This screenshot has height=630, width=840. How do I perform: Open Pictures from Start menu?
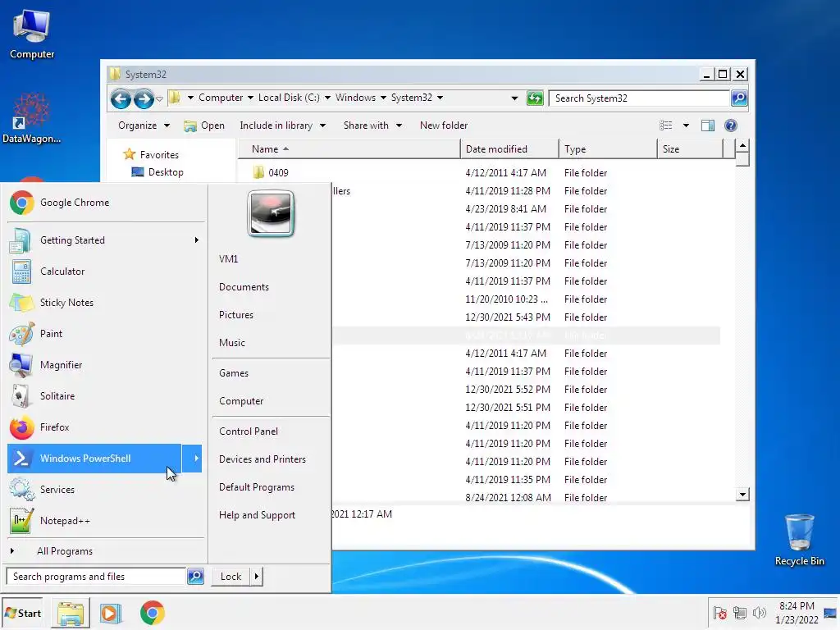tap(236, 315)
